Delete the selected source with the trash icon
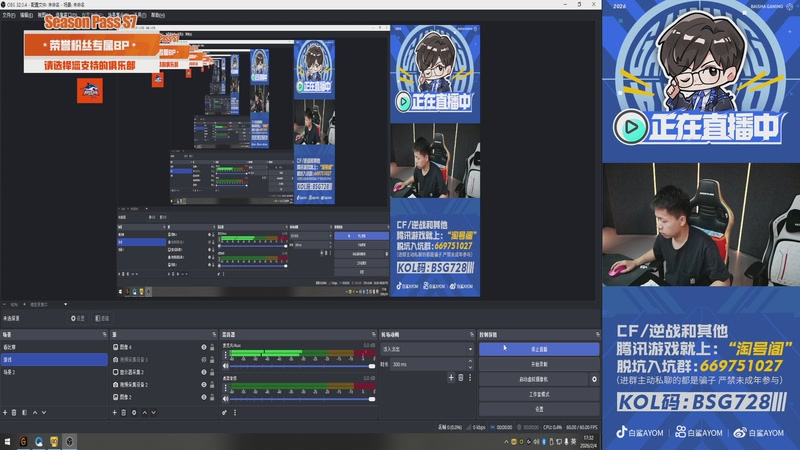This screenshot has width=800, height=450. [x=123, y=412]
